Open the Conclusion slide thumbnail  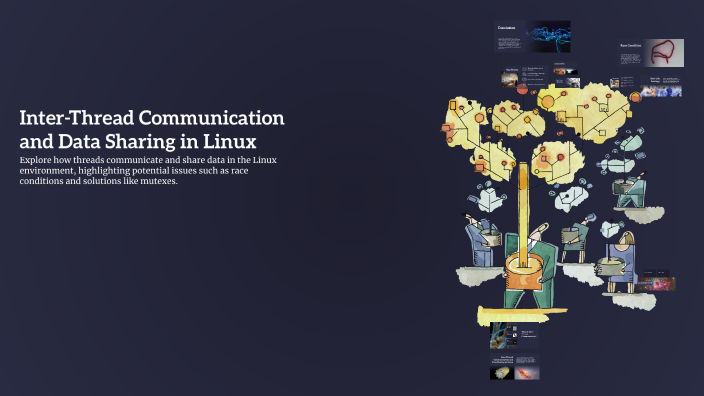click(x=532, y=36)
